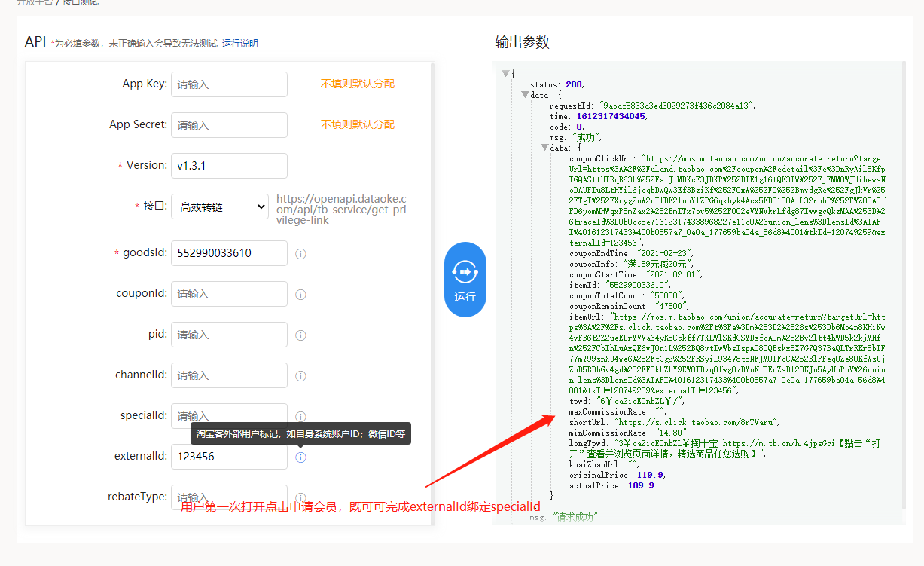The height and width of the screenshot is (566, 924).
Task: Click the info icon next to channelId
Action: 300,376
